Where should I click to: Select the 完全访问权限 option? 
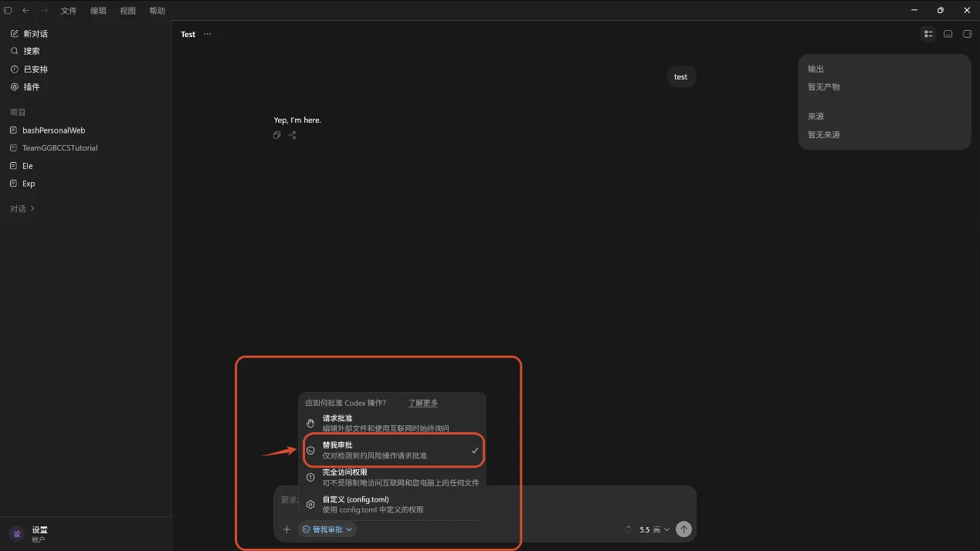[392, 478]
